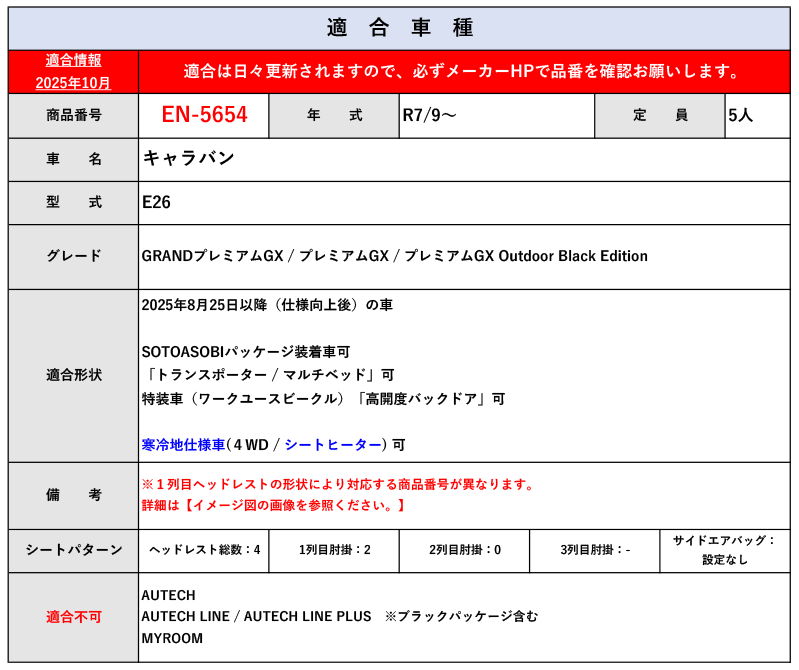The height and width of the screenshot is (670, 799).
Task: Click the グレード label cell
Action: pyautogui.click(x=73, y=256)
